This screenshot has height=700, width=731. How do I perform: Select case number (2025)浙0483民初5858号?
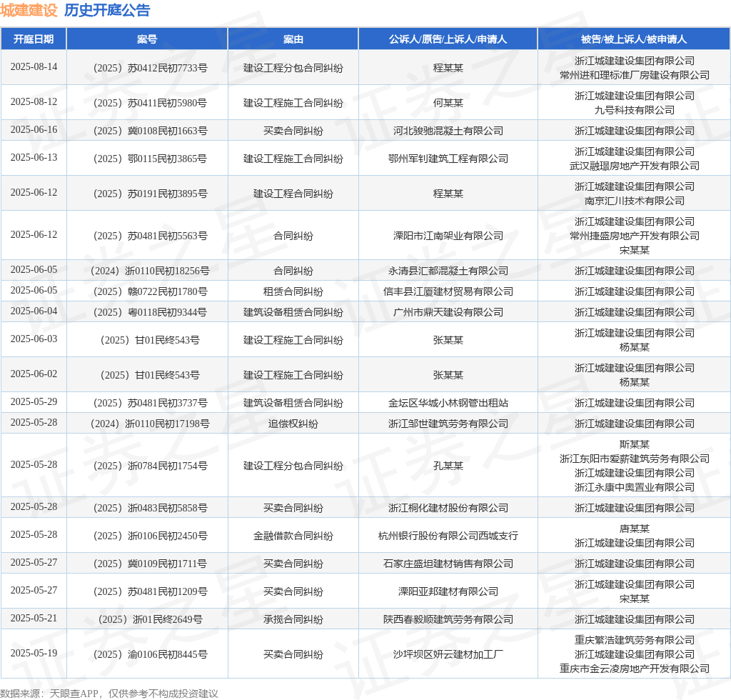pos(150,509)
